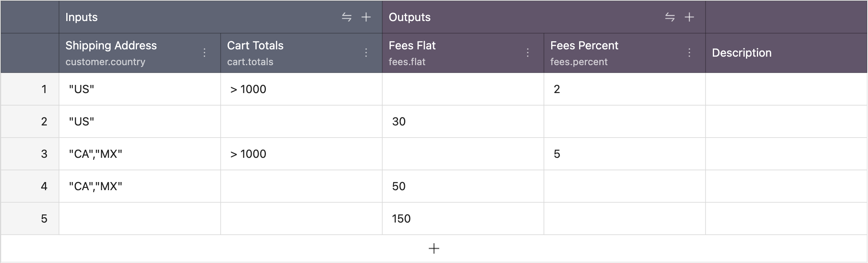Click the swap icon in Outputs header

(670, 17)
